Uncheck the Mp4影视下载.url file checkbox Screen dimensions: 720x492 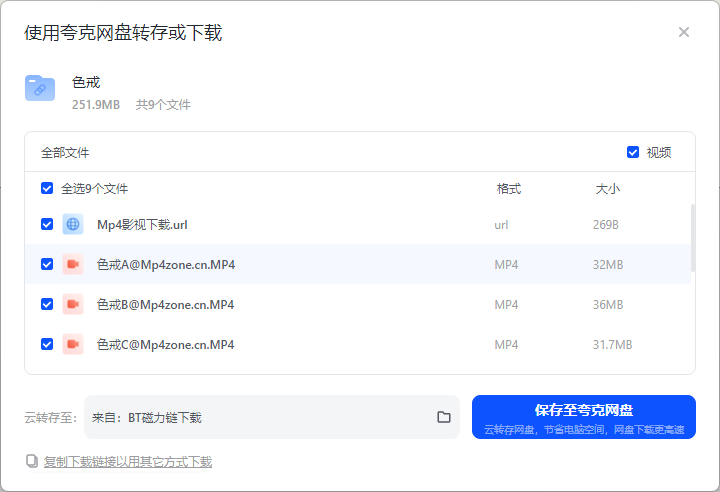click(x=47, y=224)
